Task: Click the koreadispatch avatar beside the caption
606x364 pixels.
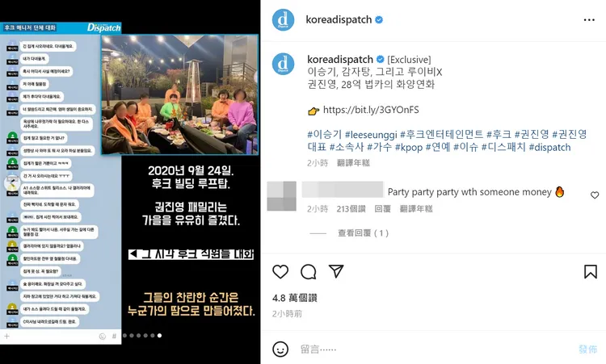Action: (x=283, y=64)
